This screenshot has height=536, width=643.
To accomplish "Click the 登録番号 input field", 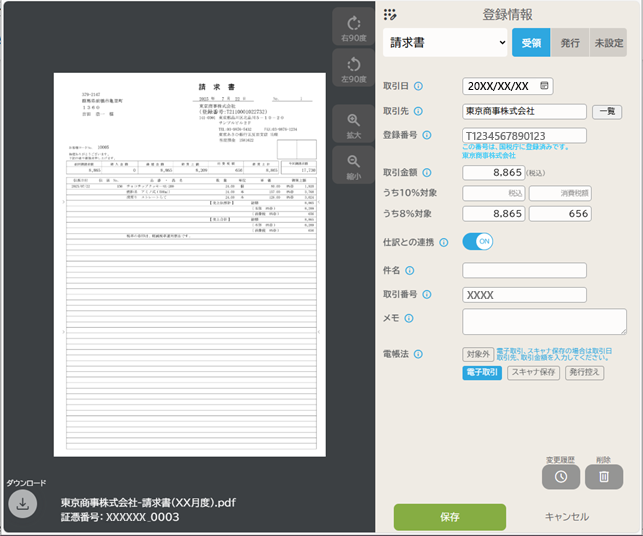I will click(524, 136).
